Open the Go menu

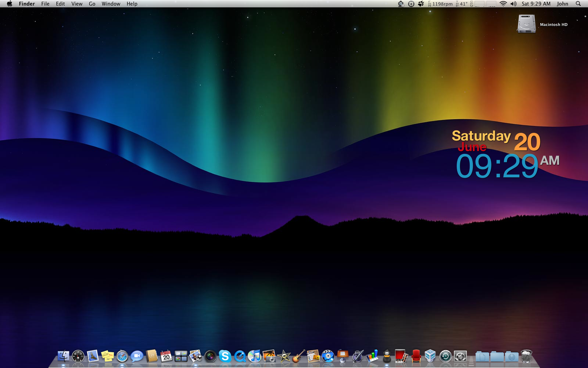click(x=92, y=4)
